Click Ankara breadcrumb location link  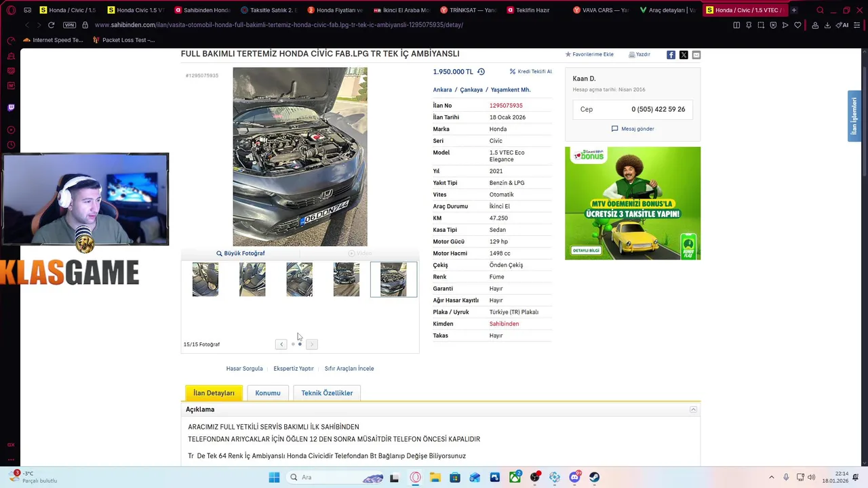(442, 89)
